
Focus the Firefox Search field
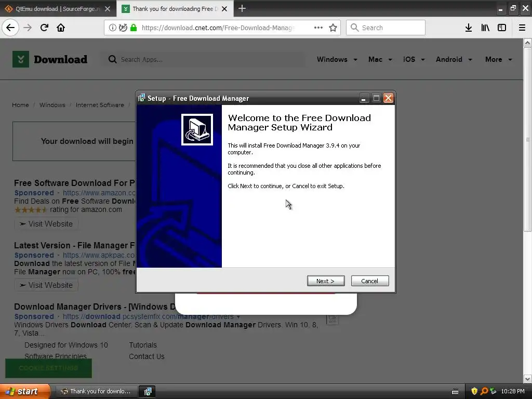(x=385, y=28)
